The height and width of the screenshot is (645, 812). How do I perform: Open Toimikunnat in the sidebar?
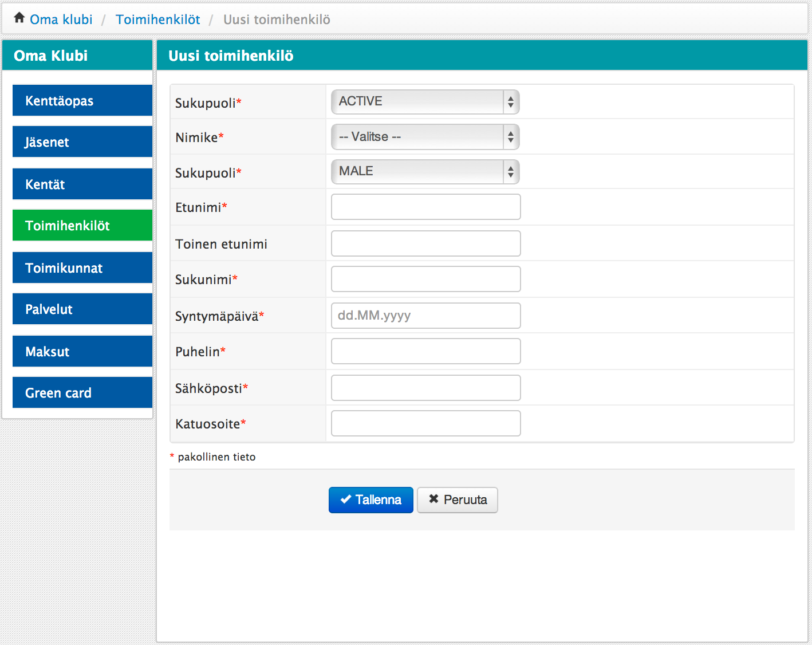tap(82, 268)
